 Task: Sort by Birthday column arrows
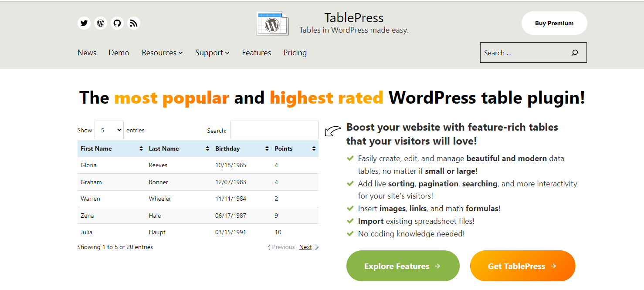point(267,149)
